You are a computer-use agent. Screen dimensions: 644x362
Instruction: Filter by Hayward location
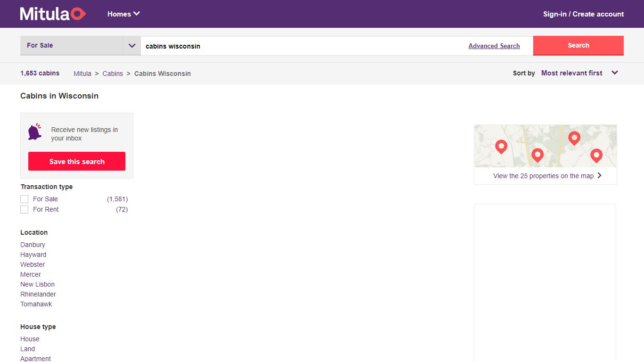coord(33,255)
